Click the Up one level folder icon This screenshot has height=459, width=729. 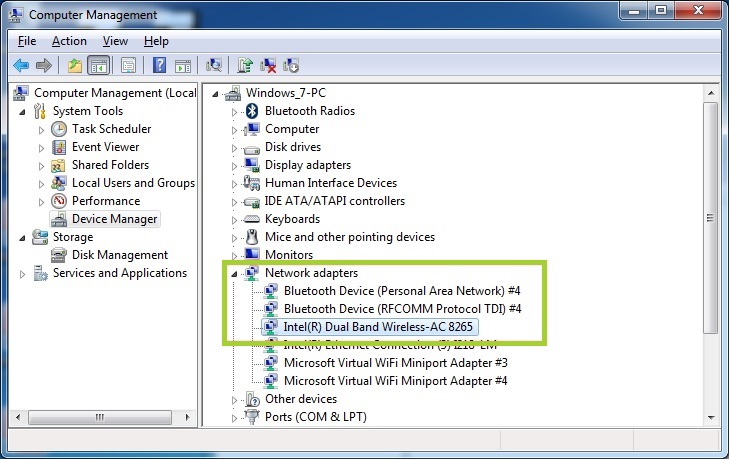[75, 66]
